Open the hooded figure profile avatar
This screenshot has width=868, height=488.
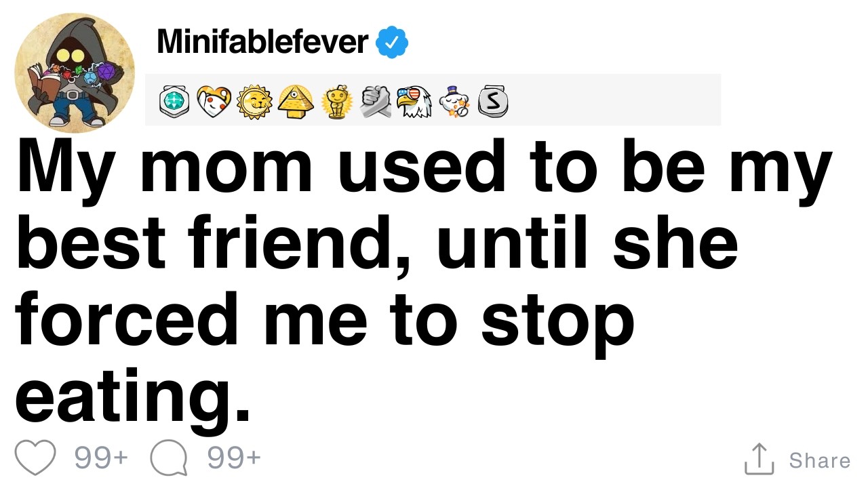[x=75, y=73]
